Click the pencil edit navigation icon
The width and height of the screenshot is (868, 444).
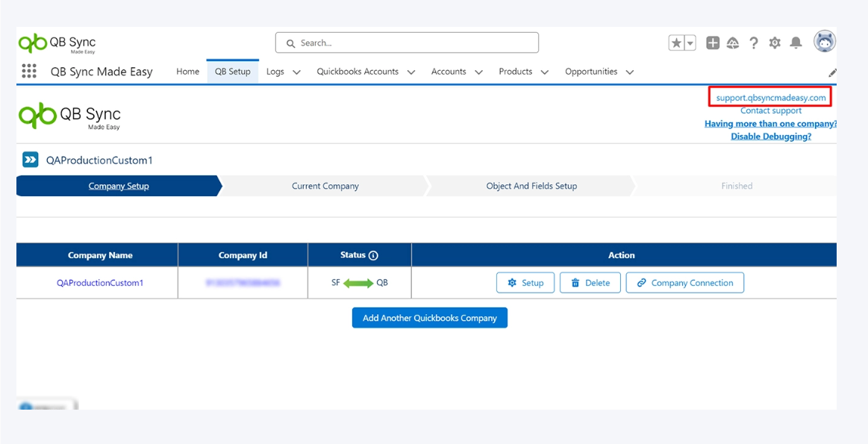[832, 72]
